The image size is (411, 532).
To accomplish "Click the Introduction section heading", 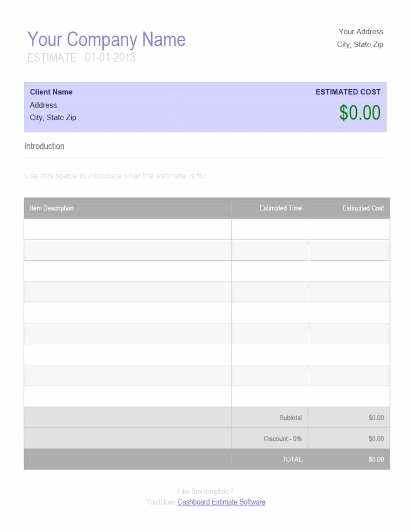I will tap(44, 146).
